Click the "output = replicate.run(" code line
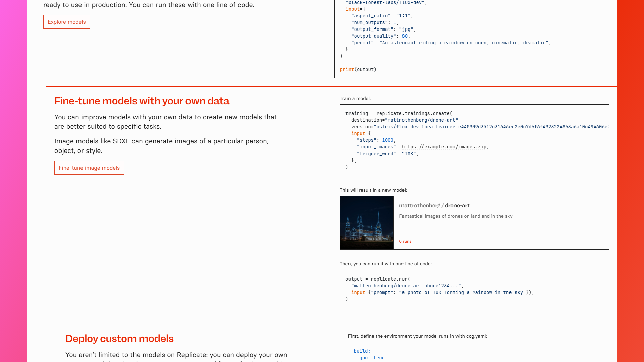644x362 pixels. click(378, 279)
